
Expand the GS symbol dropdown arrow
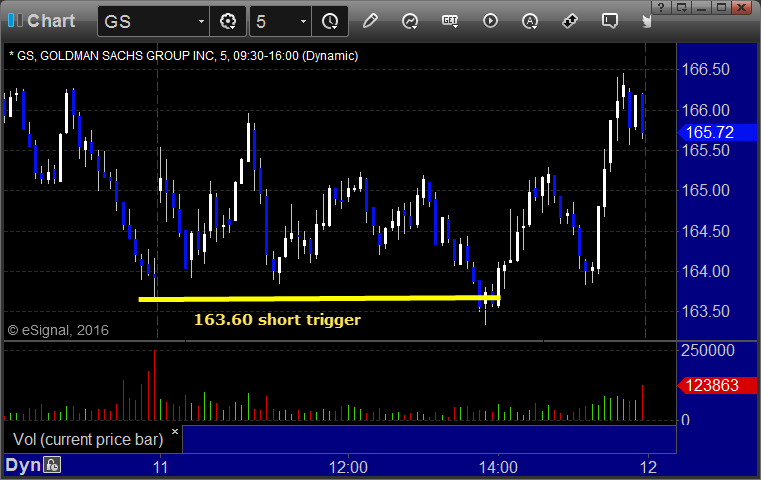[x=201, y=21]
